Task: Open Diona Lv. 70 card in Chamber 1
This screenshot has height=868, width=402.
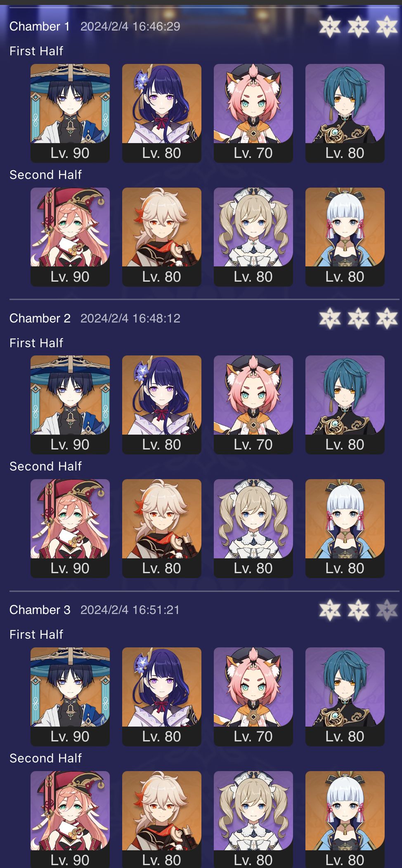Action: pos(253,113)
